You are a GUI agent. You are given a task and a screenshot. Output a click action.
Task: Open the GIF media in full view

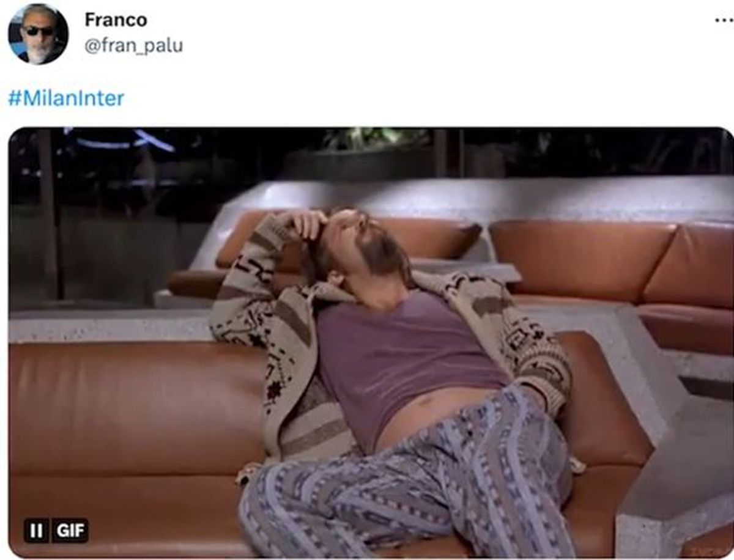pyautogui.click(x=371, y=342)
